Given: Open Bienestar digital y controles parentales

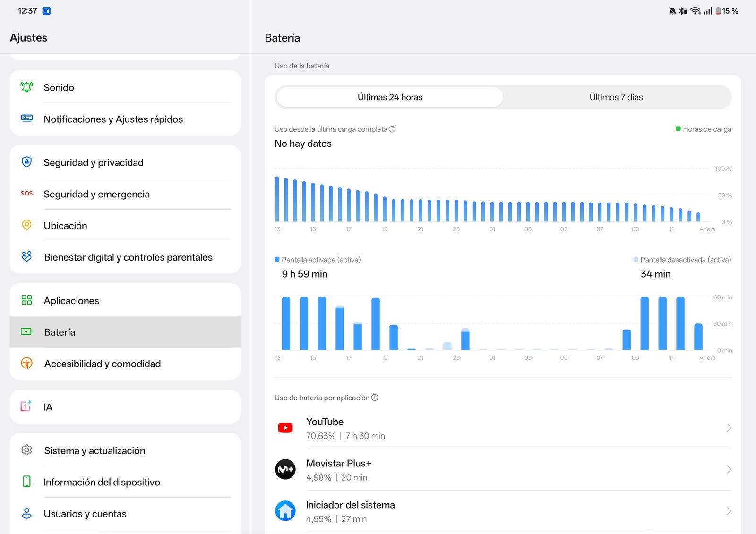Looking at the screenshot, I should click(x=128, y=257).
